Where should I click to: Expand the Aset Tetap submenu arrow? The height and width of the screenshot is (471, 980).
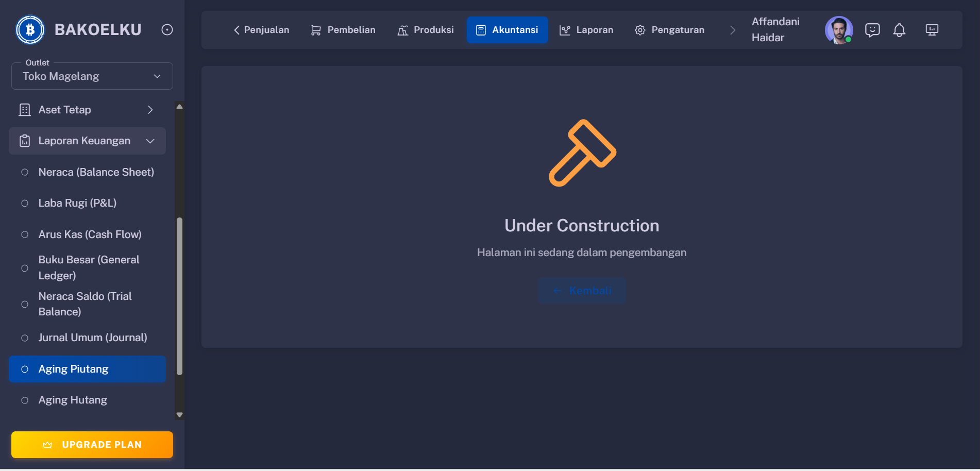(x=150, y=110)
